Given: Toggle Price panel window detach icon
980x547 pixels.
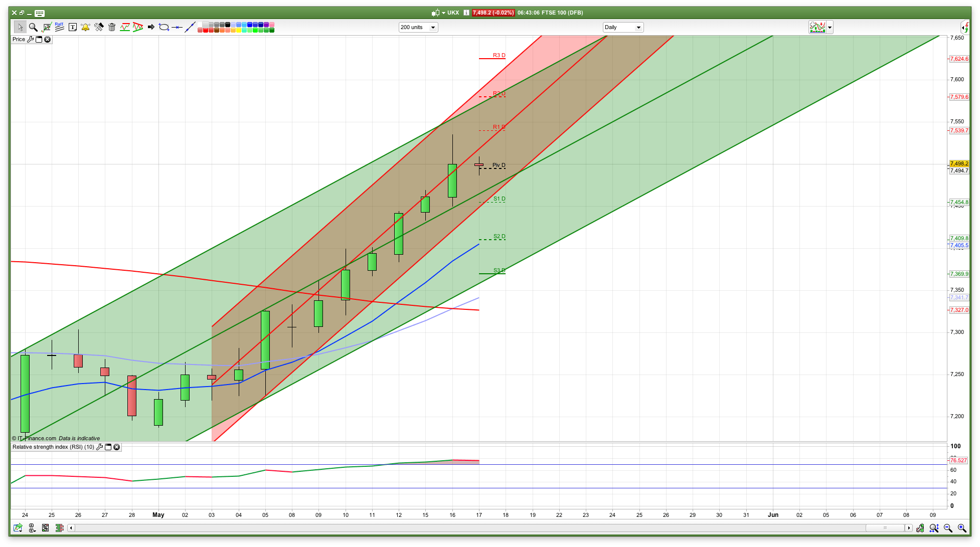Looking at the screenshot, I should [x=39, y=39].
